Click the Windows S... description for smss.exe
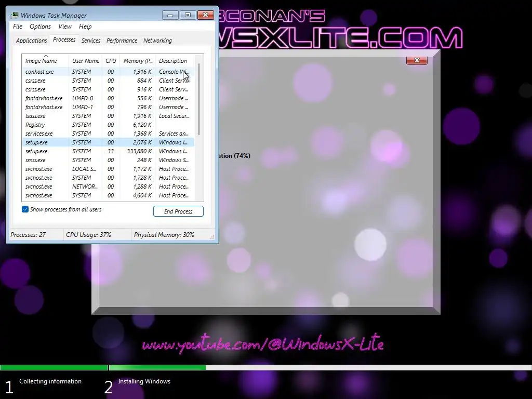This screenshot has height=399, width=532. [174, 160]
